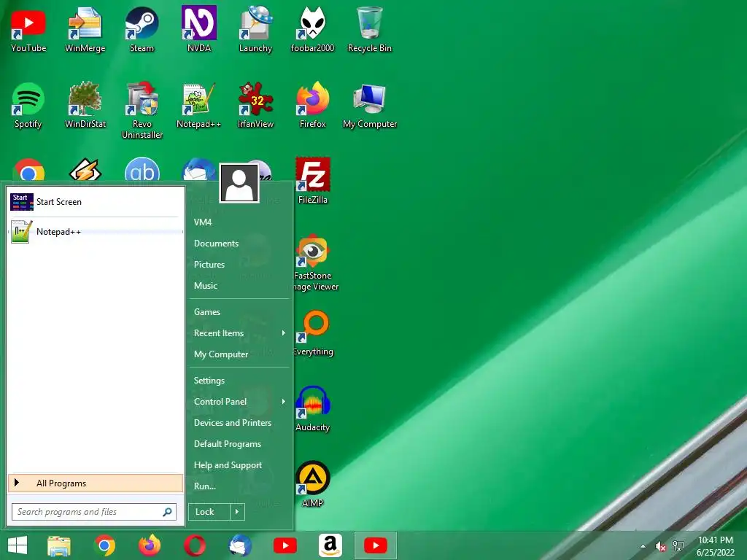This screenshot has width=747, height=560.
Task: Open the network tray icon
Action: point(678,546)
